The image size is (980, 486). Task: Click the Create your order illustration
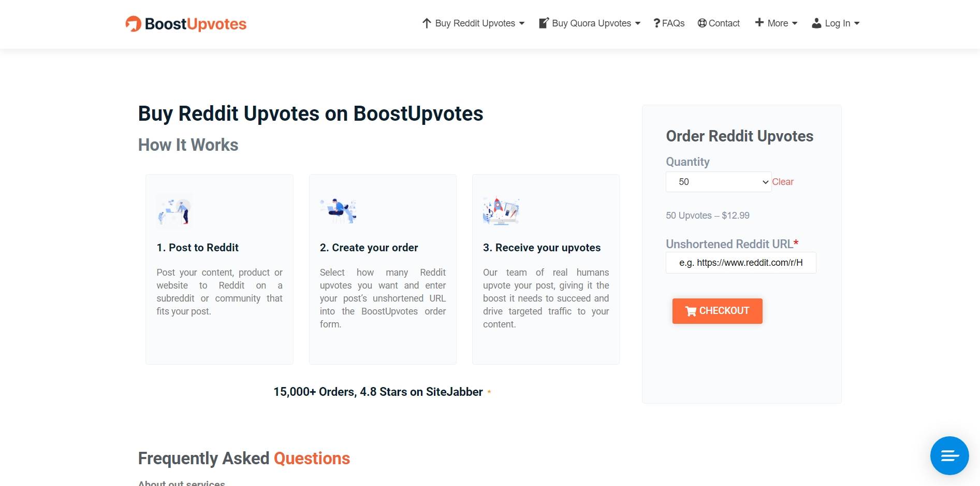pos(338,211)
